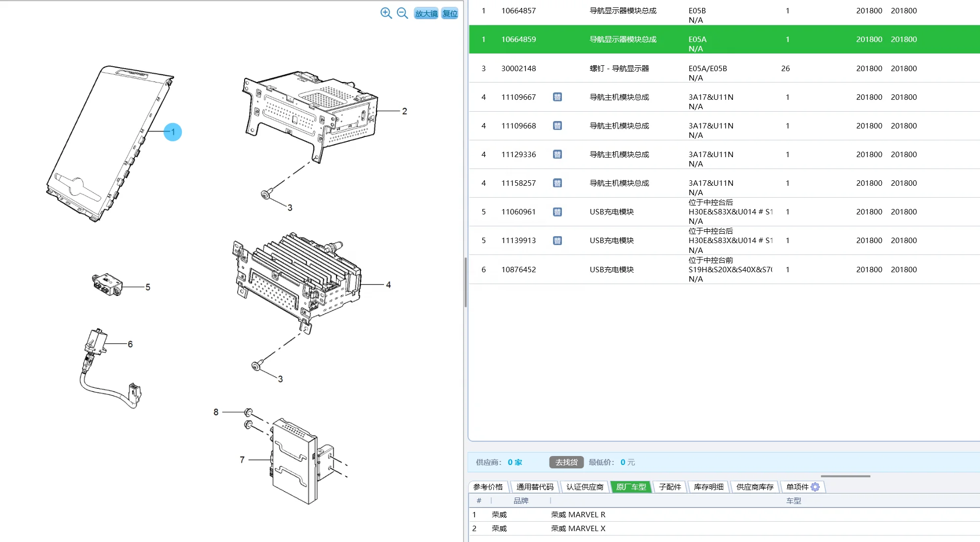980x542 pixels.
Task: Click the 车型 column header
Action: 793,500
